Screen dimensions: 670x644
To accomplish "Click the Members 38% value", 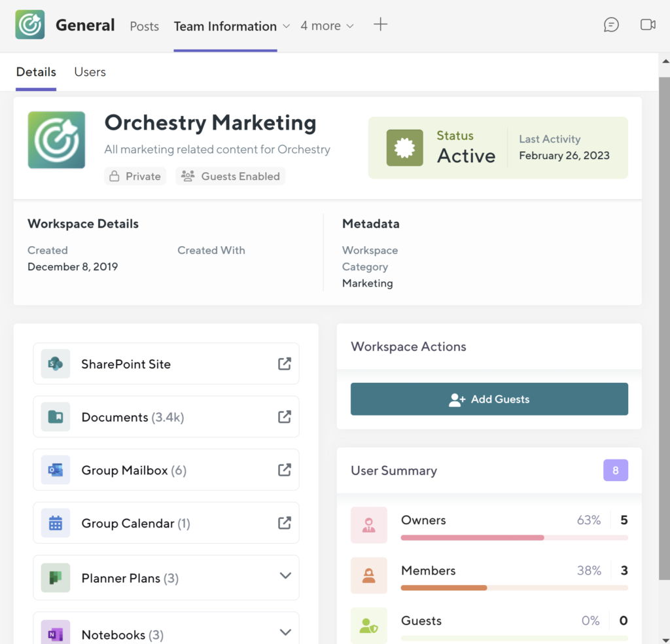I will [589, 571].
